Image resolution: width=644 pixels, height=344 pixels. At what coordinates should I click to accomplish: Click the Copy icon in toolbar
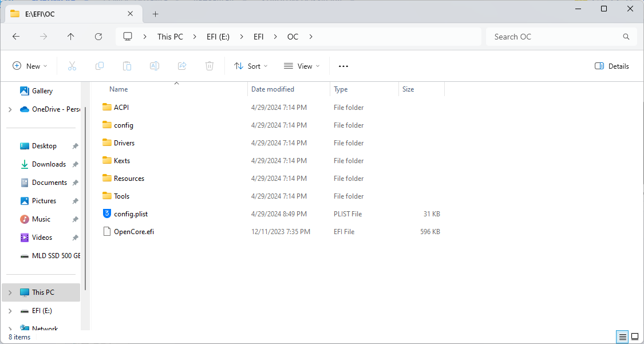(x=100, y=66)
